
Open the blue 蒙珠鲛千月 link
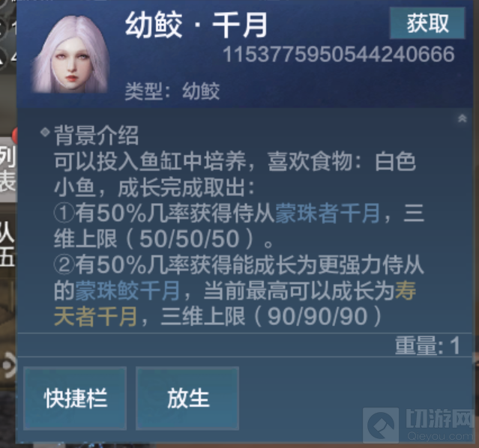[127, 291]
